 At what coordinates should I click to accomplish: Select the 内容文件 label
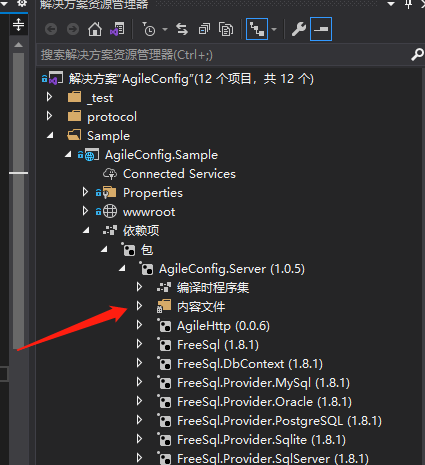[x=201, y=307]
